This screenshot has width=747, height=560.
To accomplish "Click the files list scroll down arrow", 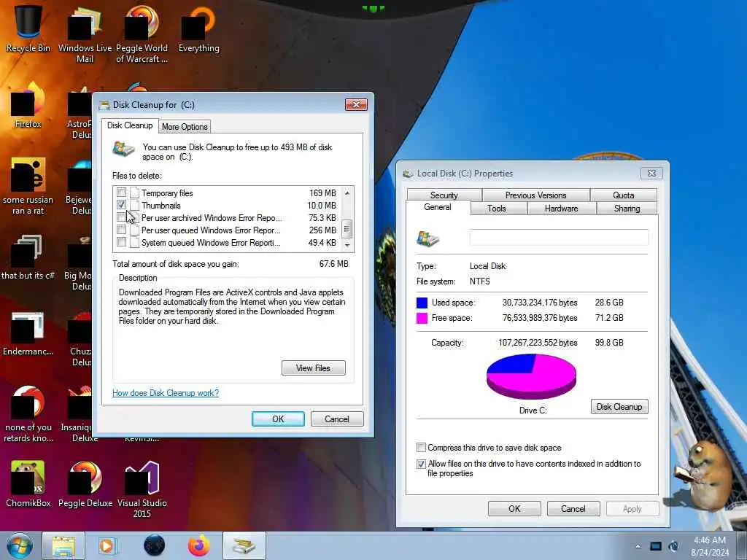I will click(347, 245).
